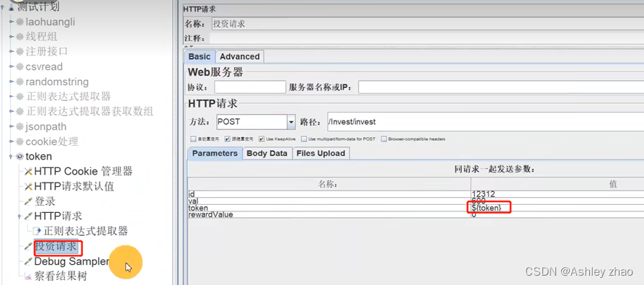Click the 服务器名称或IP input field
The width and height of the screenshot is (644, 285).
(501, 87)
